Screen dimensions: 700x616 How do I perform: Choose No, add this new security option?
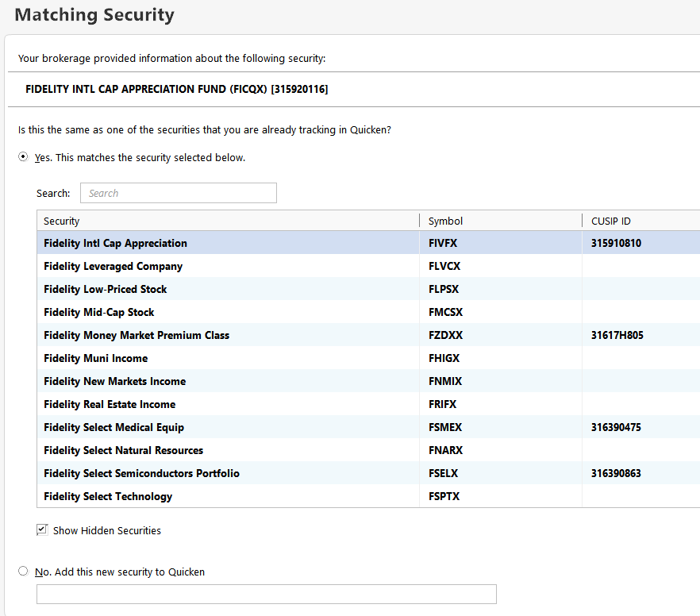click(23, 571)
